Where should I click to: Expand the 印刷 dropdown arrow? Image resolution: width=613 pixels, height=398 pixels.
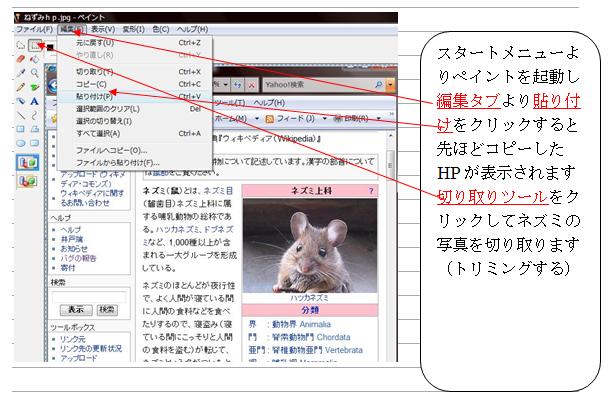coord(378,118)
